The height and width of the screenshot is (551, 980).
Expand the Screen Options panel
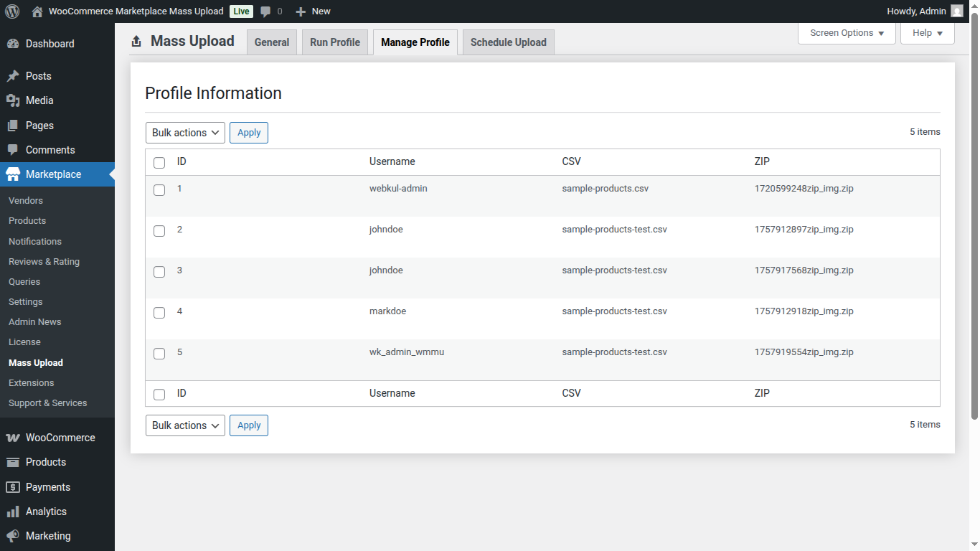(x=847, y=32)
